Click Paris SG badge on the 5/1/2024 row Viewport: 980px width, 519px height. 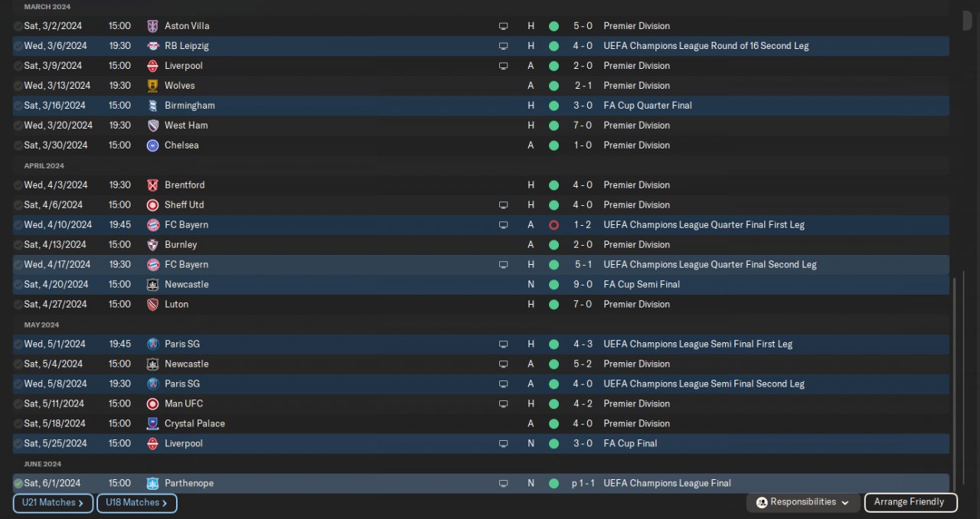point(153,344)
